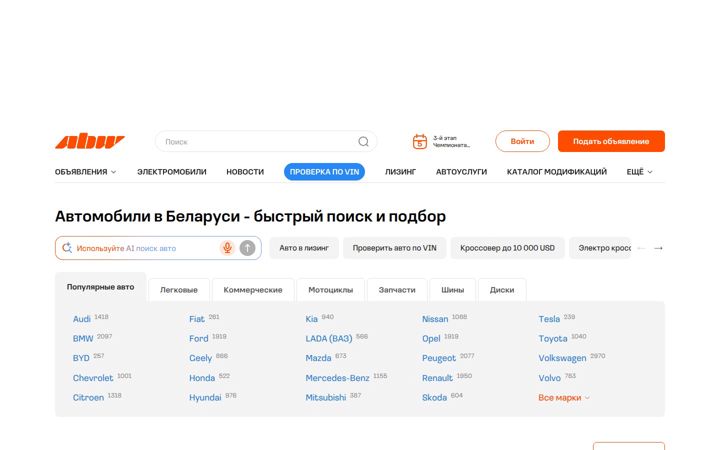Open Fiat listings
Image resolution: width=720 pixels, height=450 pixels.
point(197,319)
